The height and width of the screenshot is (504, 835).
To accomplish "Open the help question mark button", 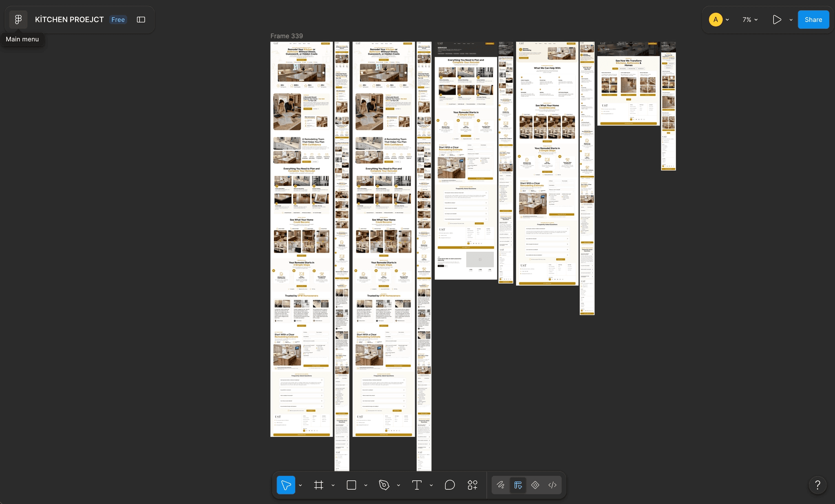I will tap(817, 485).
